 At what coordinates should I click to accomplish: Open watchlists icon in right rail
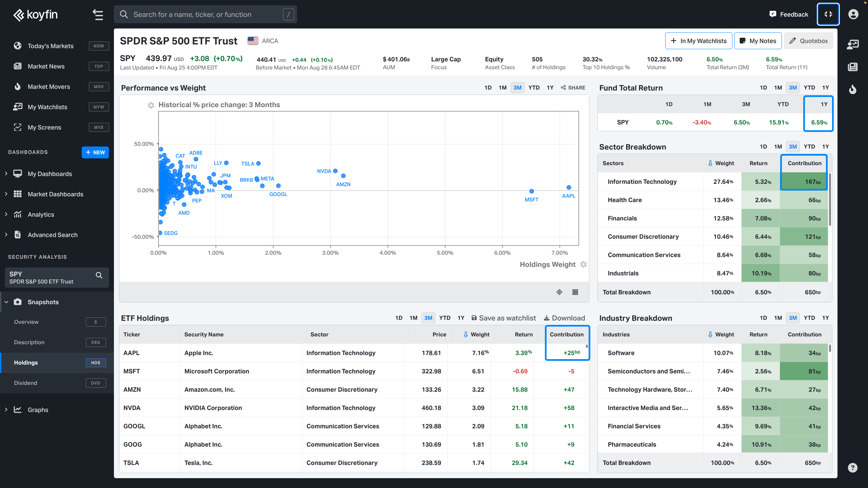[852, 44]
